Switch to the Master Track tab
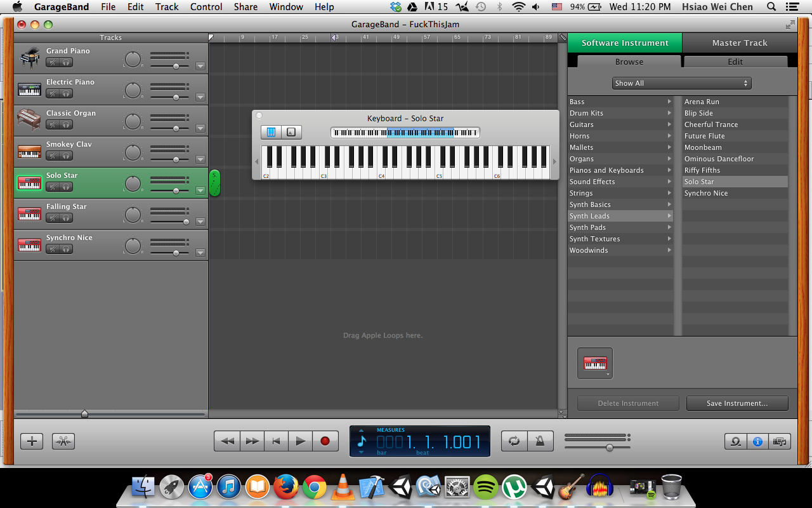 tap(739, 43)
